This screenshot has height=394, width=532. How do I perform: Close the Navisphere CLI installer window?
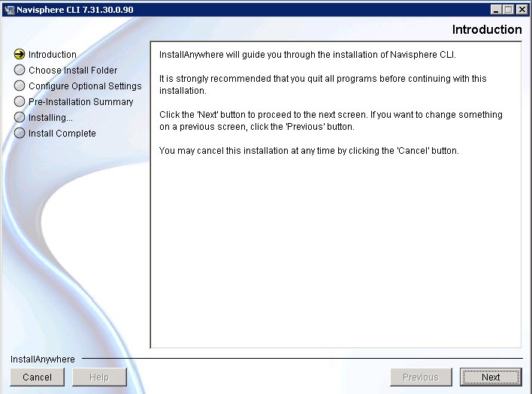pos(521,9)
